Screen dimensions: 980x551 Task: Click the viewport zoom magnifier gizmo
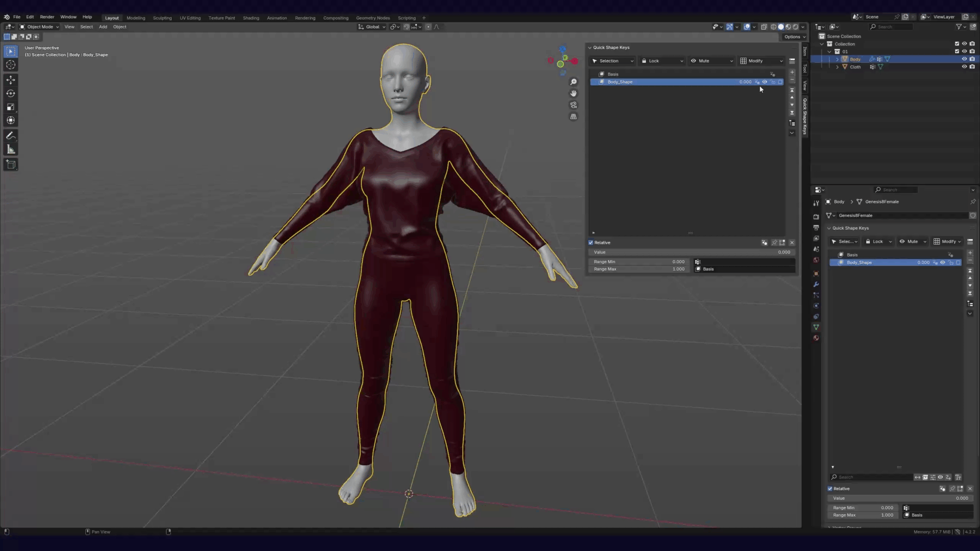pyautogui.click(x=574, y=82)
